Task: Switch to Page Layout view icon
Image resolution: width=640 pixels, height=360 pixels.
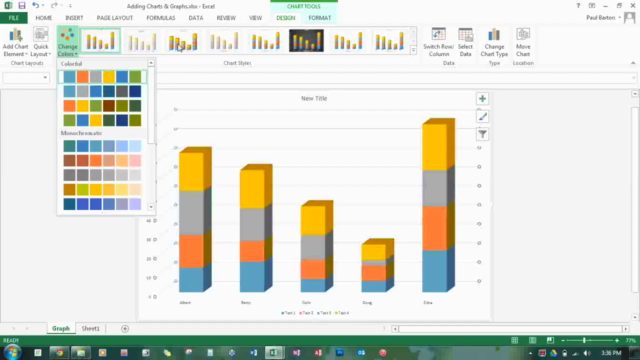Action: tap(532, 340)
